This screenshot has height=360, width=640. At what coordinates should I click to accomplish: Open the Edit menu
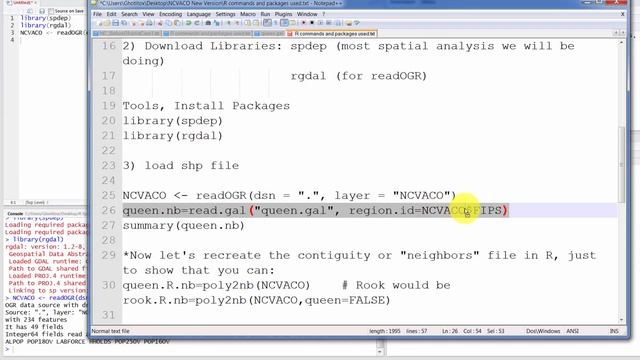coord(111,14)
